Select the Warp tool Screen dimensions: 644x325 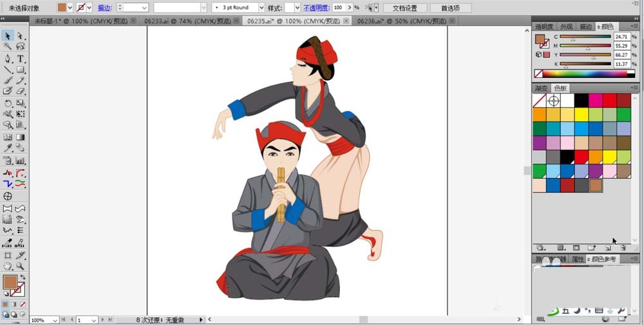(8, 114)
